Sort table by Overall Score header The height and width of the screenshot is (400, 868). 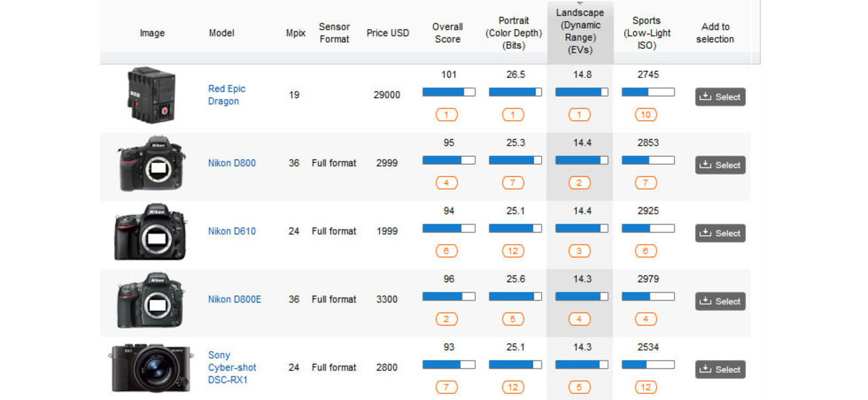pos(448,33)
